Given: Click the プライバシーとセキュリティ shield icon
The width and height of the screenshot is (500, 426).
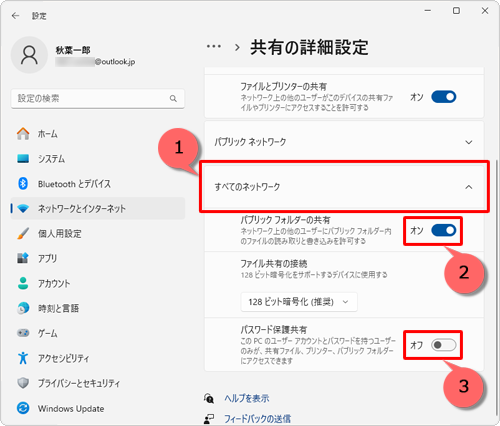Looking at the screenshot, I should coord(23,383).
